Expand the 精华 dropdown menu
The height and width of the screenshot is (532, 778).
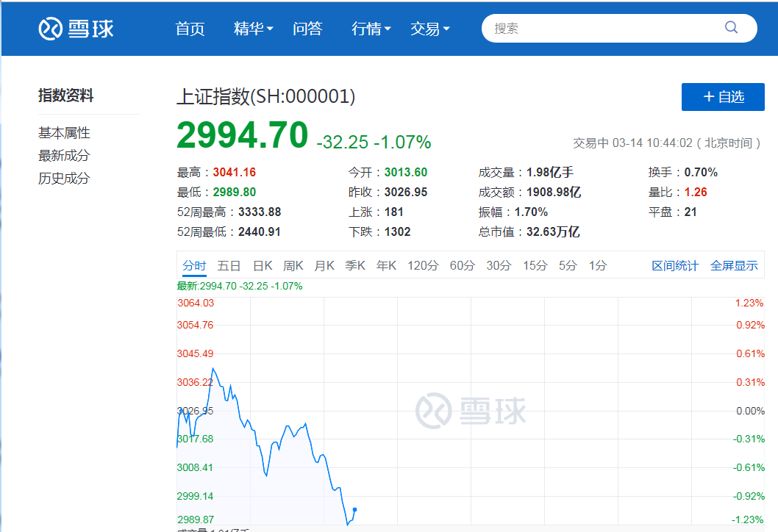pos(254,29)
